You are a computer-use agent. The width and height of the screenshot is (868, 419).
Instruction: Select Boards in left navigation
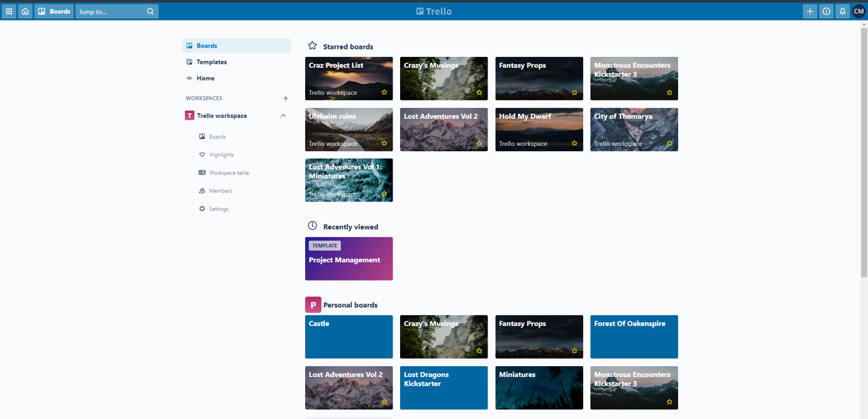click(236, 45)
